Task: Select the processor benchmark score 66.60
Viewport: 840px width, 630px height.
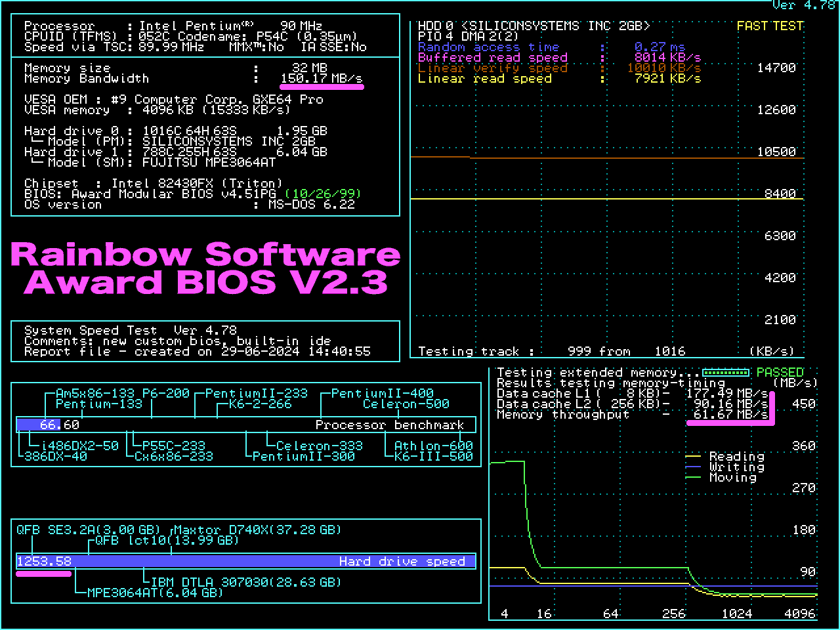Action: [60, 425]
